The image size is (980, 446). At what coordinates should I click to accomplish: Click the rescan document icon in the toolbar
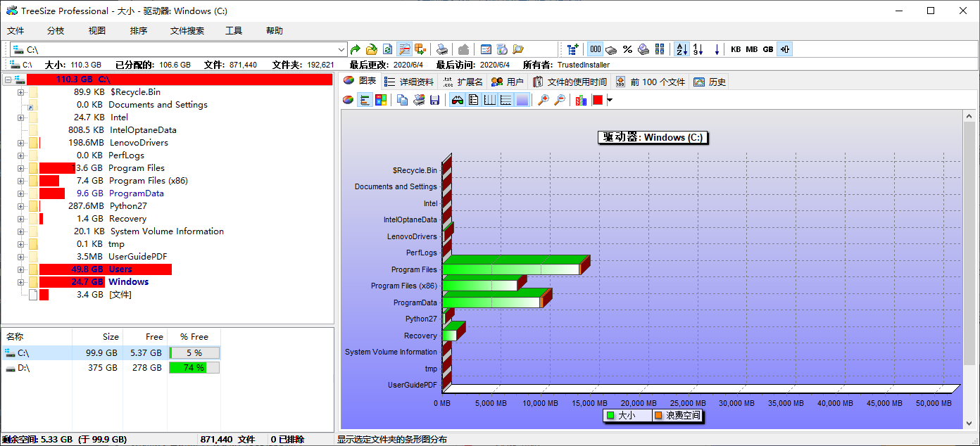pyautogui.click(x=388, y=49)
